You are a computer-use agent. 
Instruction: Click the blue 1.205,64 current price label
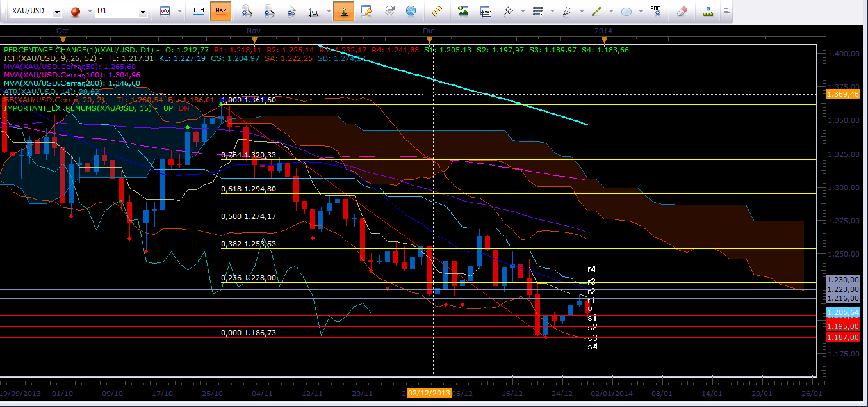pos(842,312)
